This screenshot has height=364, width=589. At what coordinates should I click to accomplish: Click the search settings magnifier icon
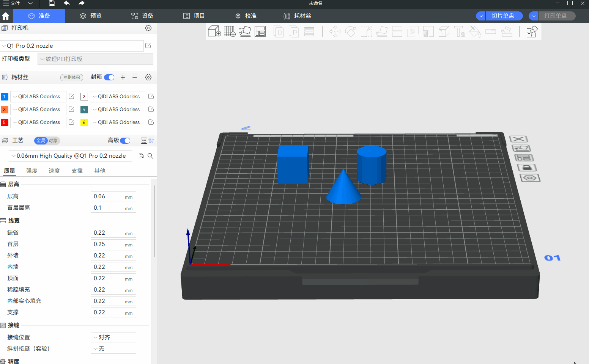pyautogui.click(x=150, y=156)
